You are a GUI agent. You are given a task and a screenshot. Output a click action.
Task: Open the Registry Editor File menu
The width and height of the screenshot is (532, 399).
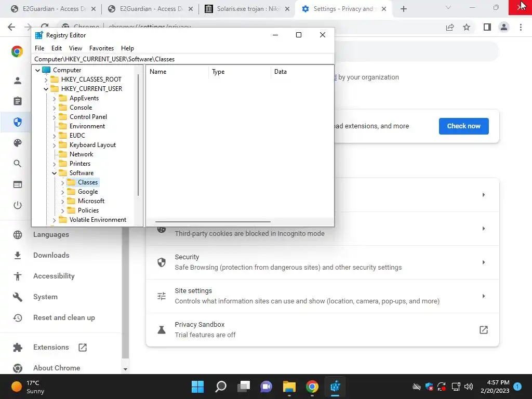39,48
